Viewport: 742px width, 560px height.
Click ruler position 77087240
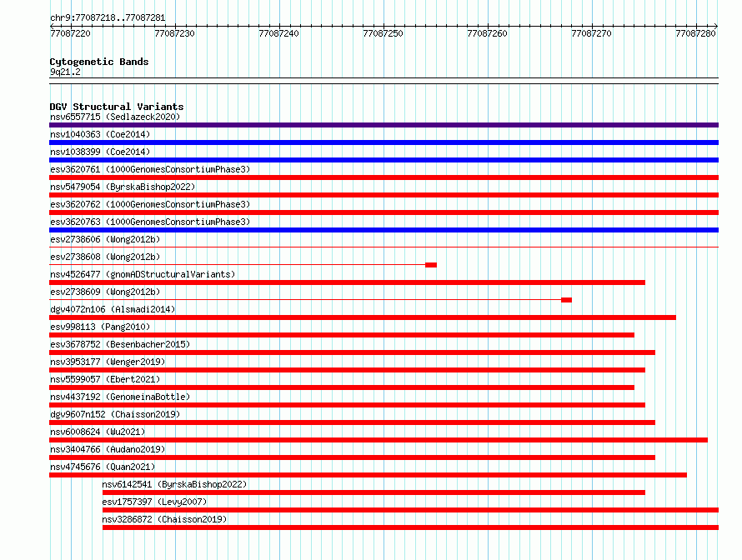(x=278, y=33)
